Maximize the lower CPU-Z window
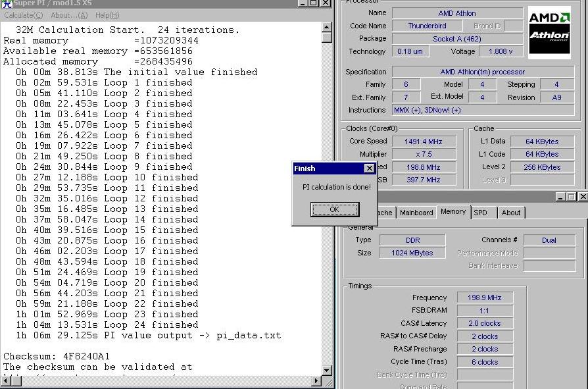This screenshot has height=389, width=588. 571,197
